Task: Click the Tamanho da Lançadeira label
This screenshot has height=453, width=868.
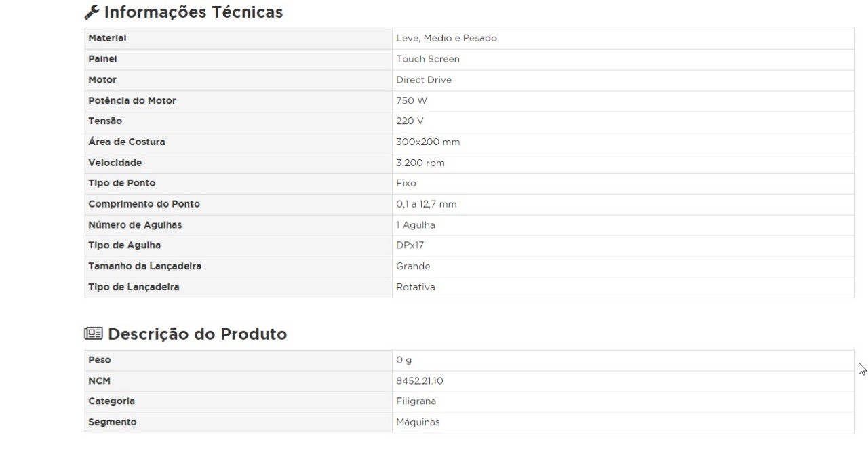Action: point(144,267)
